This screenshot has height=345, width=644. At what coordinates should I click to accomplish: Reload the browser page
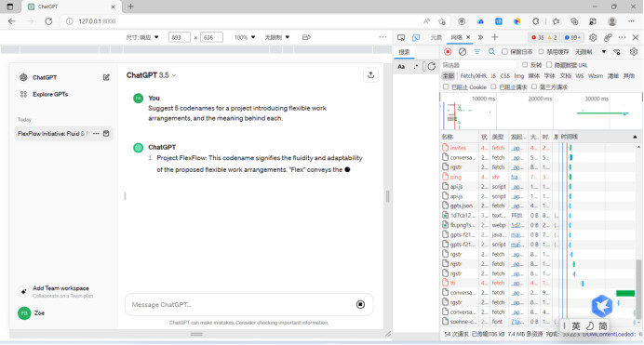point(48,21)
